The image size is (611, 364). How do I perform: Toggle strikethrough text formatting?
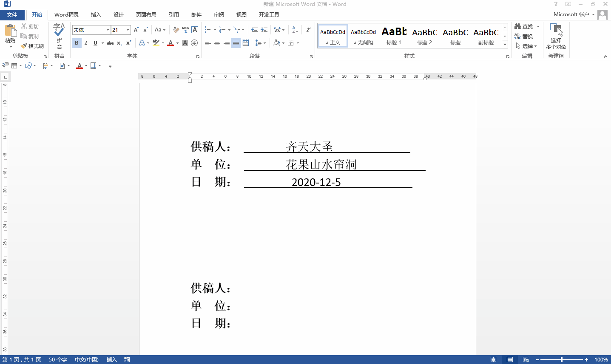click(110, 43)
